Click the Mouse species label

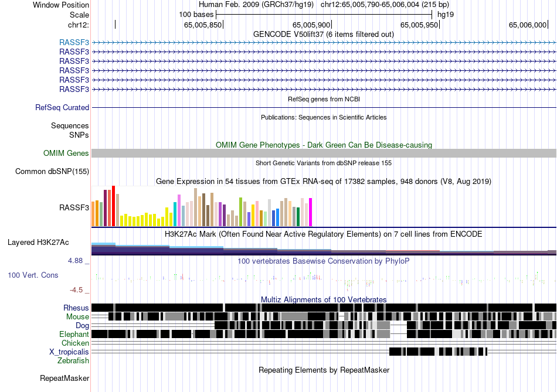(77, 317)
